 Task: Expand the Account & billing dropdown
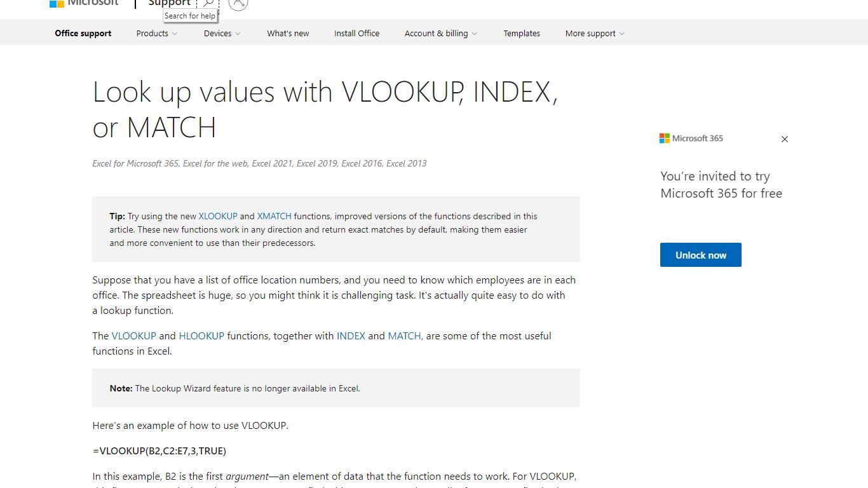click(441, 34)
